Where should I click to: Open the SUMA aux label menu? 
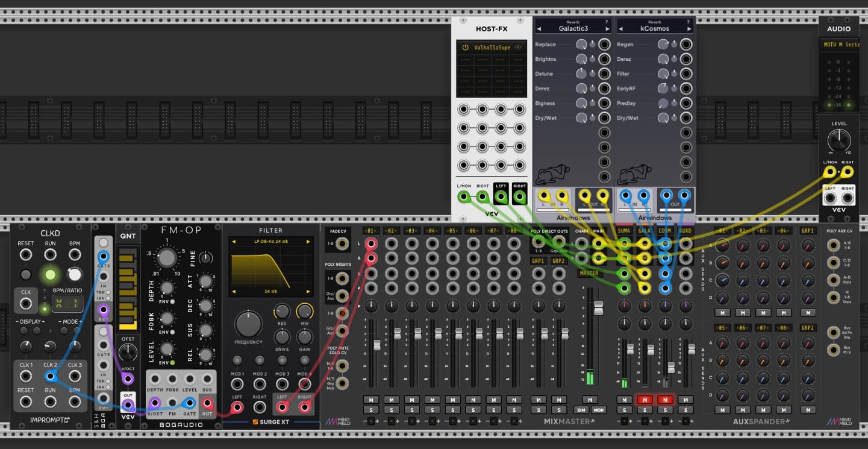(x=624, y=231)
